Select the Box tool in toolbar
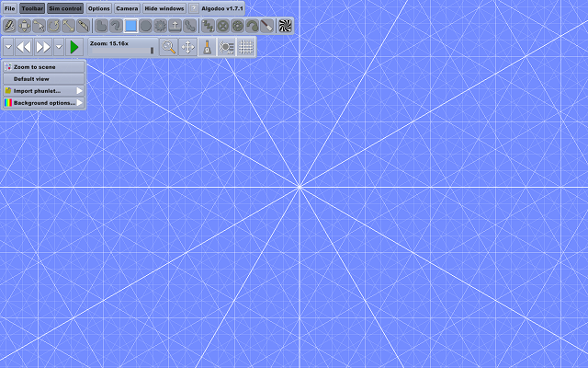 coord(131,26)
